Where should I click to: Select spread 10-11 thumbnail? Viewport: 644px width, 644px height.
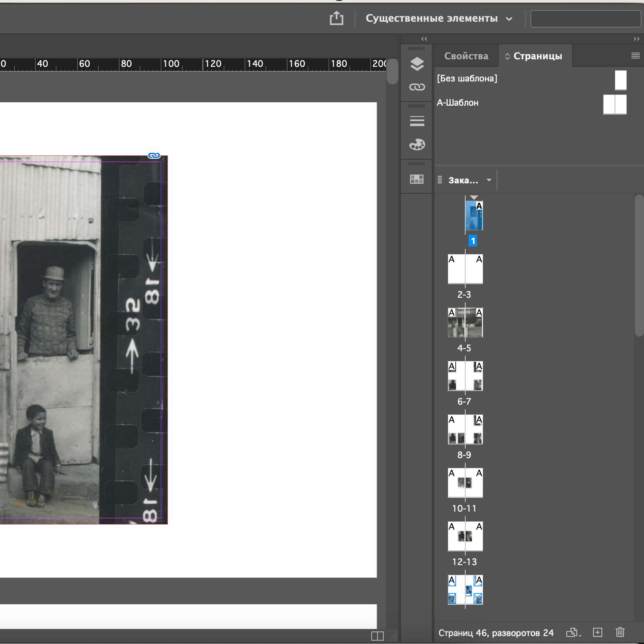pos(465,483)
